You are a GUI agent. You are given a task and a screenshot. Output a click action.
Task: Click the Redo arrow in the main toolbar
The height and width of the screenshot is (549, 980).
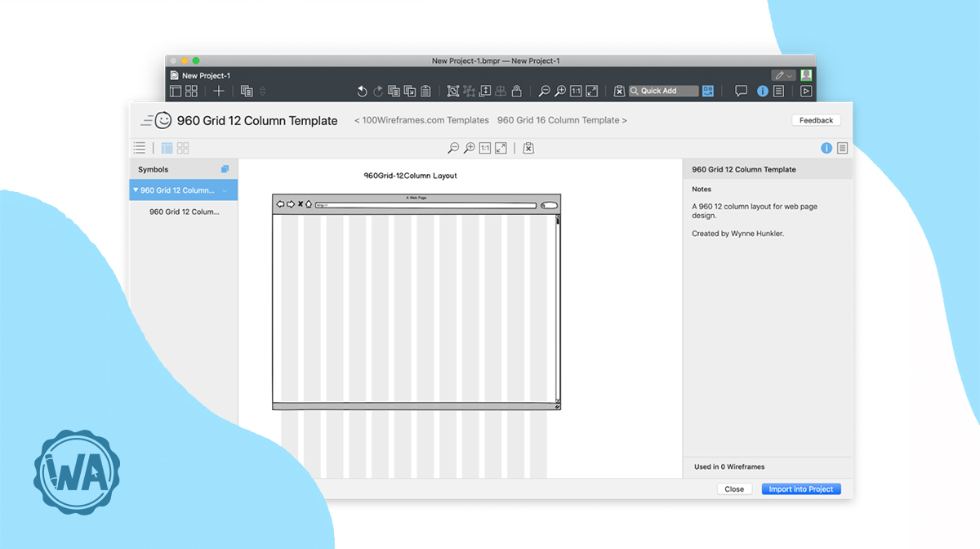coord(378,91)
